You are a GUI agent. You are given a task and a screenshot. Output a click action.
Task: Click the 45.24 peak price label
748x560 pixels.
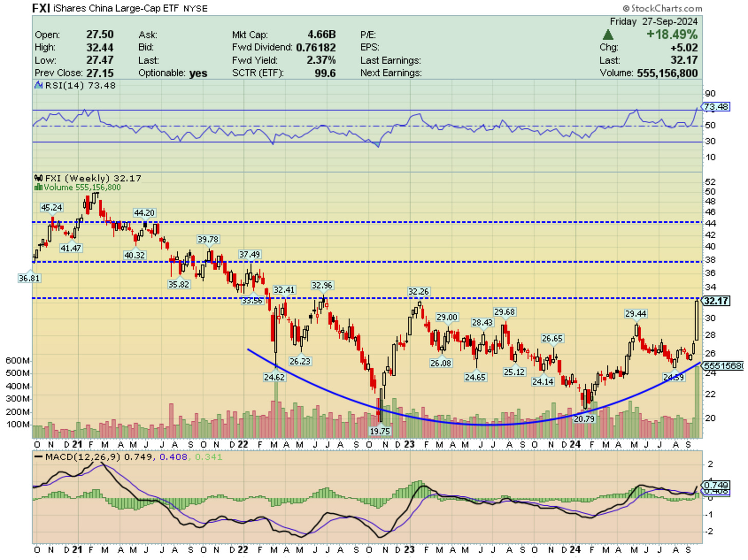[52, 207]
